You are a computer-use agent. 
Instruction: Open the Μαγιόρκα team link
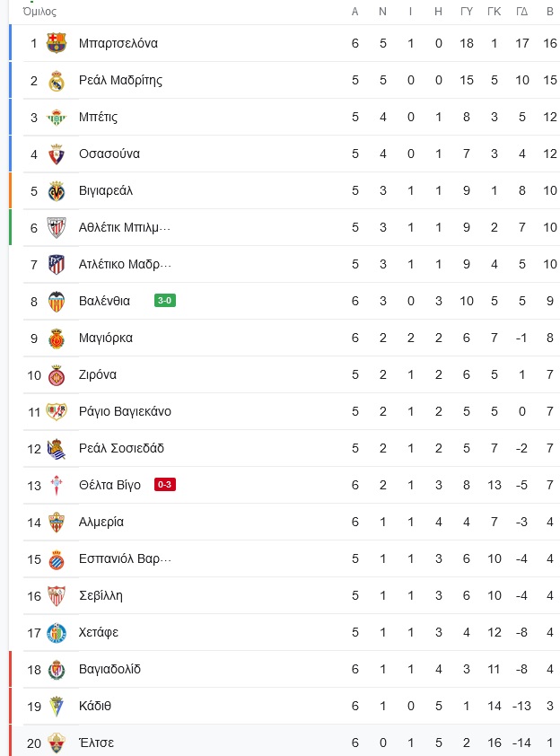pos(106,338)
